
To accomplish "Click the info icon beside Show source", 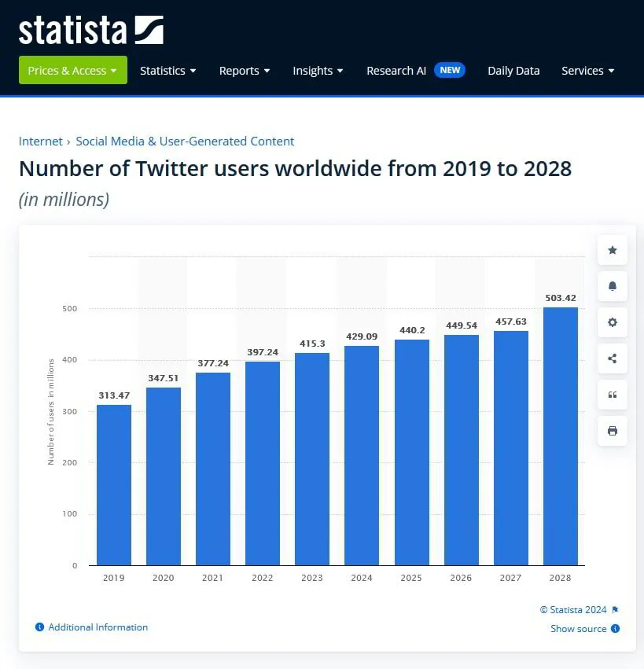I will coord(614,628).
